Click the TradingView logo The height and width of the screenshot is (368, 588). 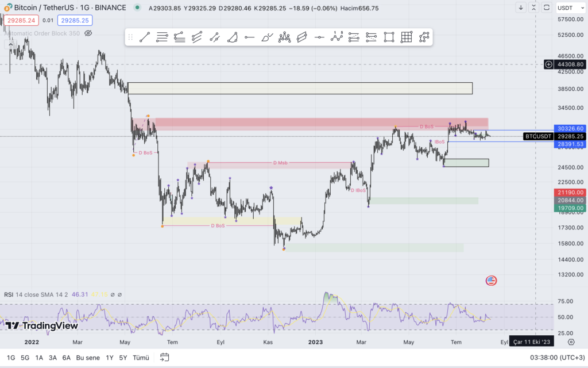41,325
